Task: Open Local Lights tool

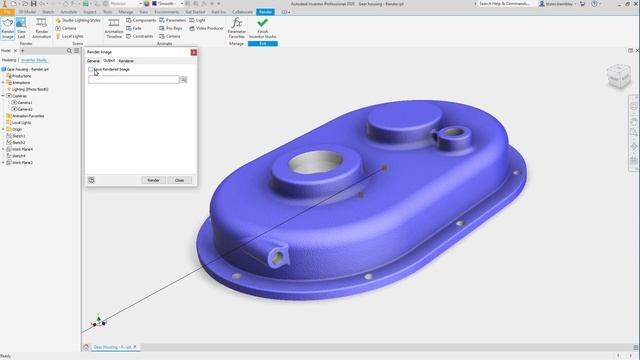Action: tap(69, 36)
